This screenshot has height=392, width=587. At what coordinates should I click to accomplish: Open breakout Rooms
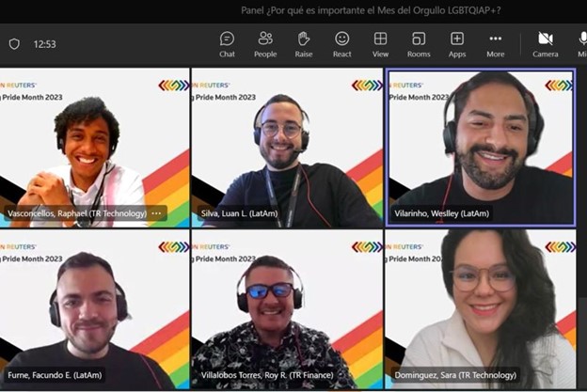(x=419, y=44)
